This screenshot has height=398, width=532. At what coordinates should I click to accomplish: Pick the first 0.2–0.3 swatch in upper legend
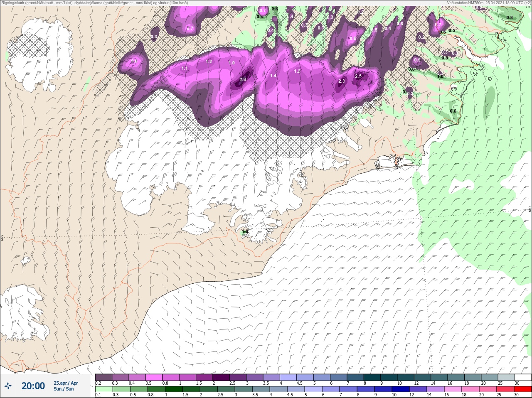[x=103, y=377]
